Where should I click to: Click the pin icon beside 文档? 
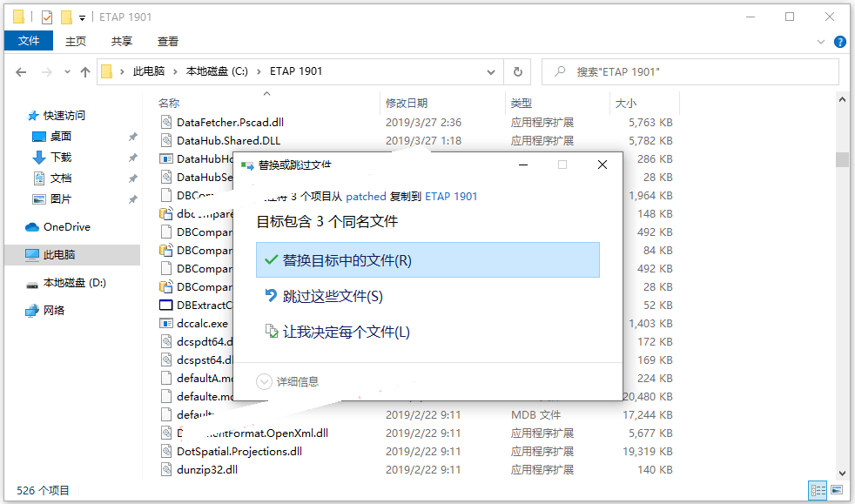[x=132, y=178]
